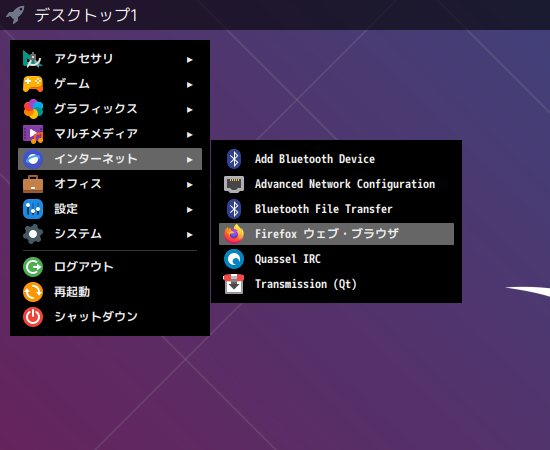This screenshot has width=550, height=450.
Task: Expand the オフィス submenu arrow
Action: click(x=190, y=184)
